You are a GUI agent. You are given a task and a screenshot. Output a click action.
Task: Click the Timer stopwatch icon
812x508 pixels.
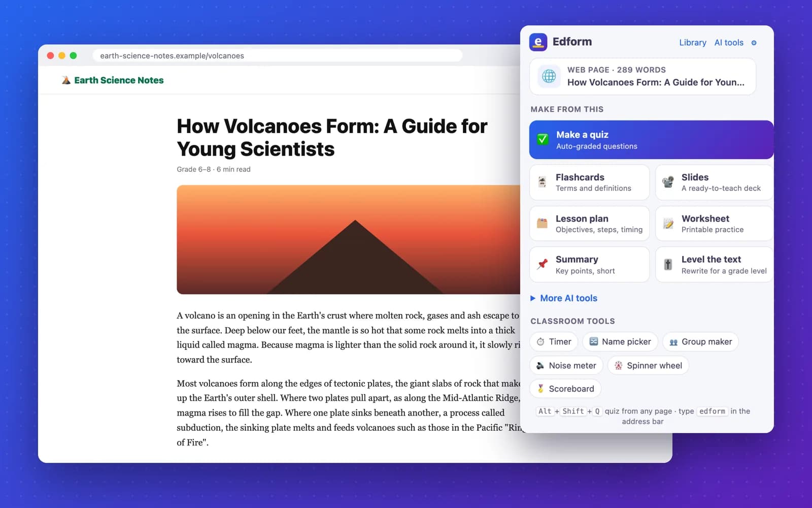[x=540, y=342]
